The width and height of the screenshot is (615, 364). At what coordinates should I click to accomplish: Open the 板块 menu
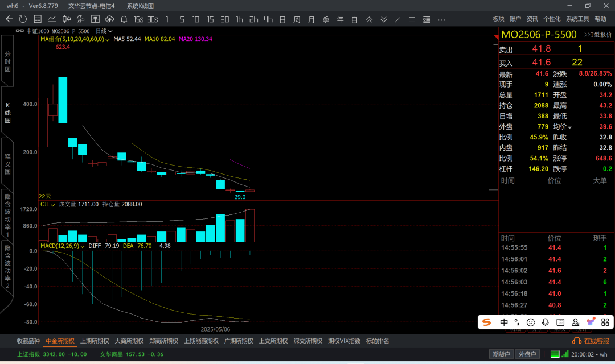tap(498, 19)
